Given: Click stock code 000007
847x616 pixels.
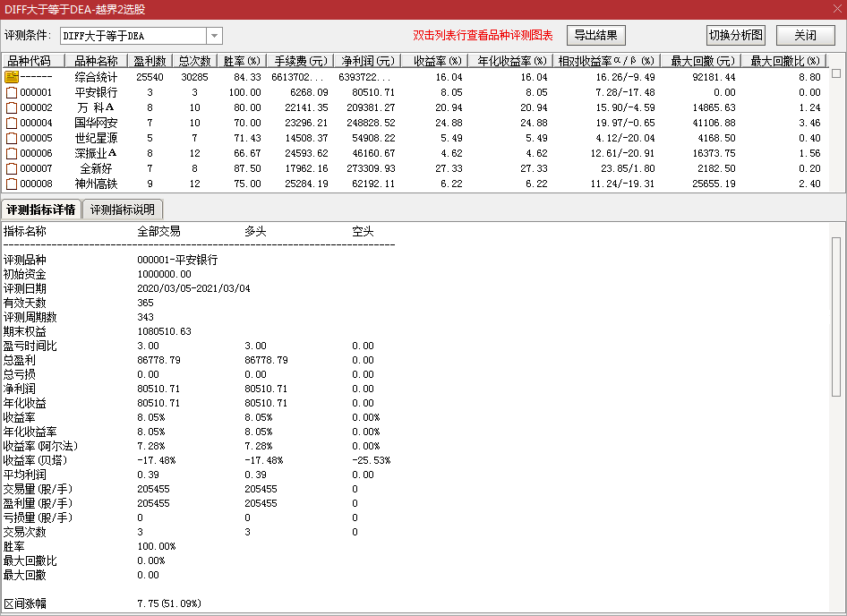Looking at the screenshot, I should [x=36, y=168].
